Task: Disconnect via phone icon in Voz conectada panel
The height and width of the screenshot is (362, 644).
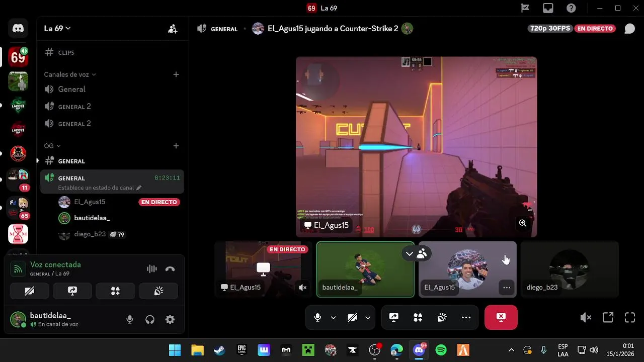Action: (x=170, y=269)
